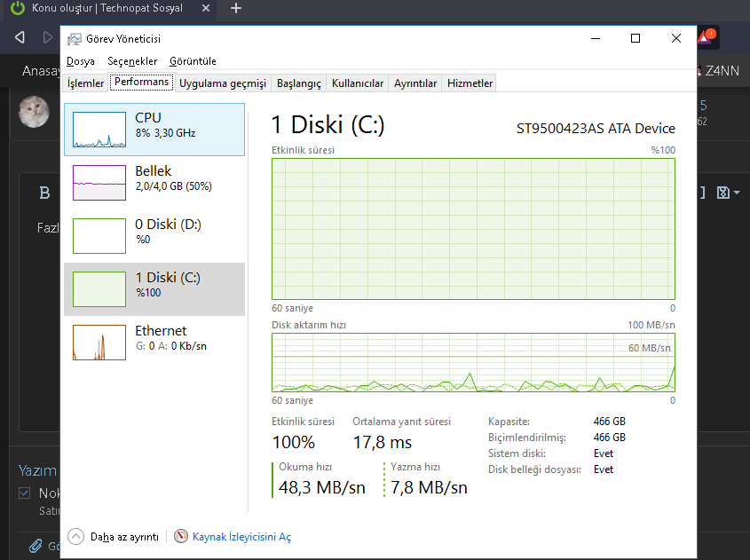This screenshot has width=750, height=560.
Task: Collapse details via Daha az ayrıntı chevron
Action: tap(75, 536)
